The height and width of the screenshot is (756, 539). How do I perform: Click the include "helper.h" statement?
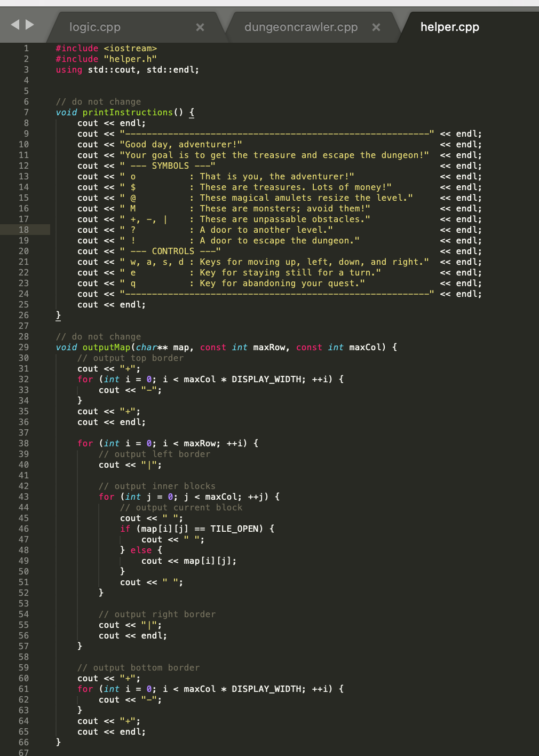point(105,59)
